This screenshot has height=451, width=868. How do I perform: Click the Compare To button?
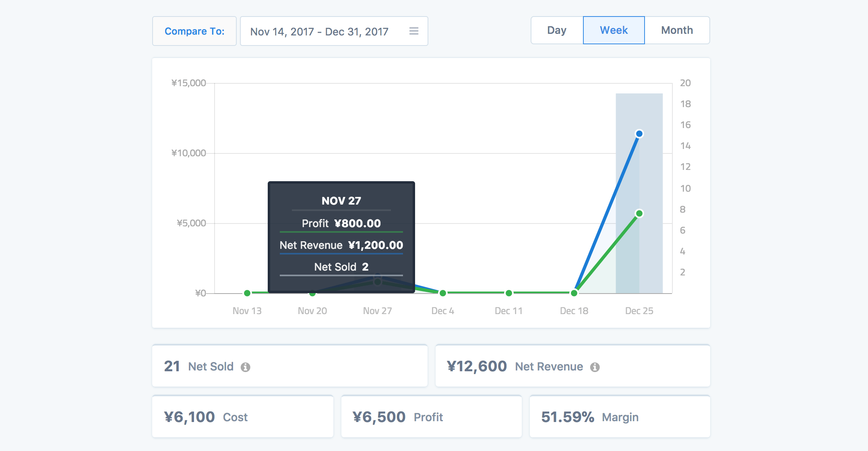click(x=194, y=31)
